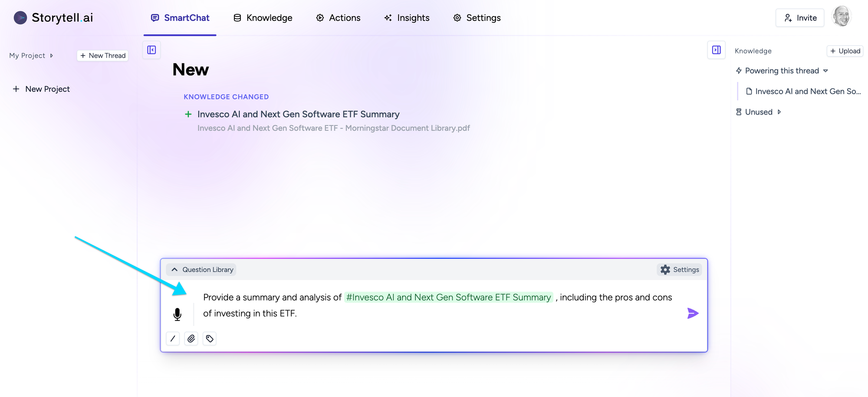Attach a file with the paperclip icon

191,338
